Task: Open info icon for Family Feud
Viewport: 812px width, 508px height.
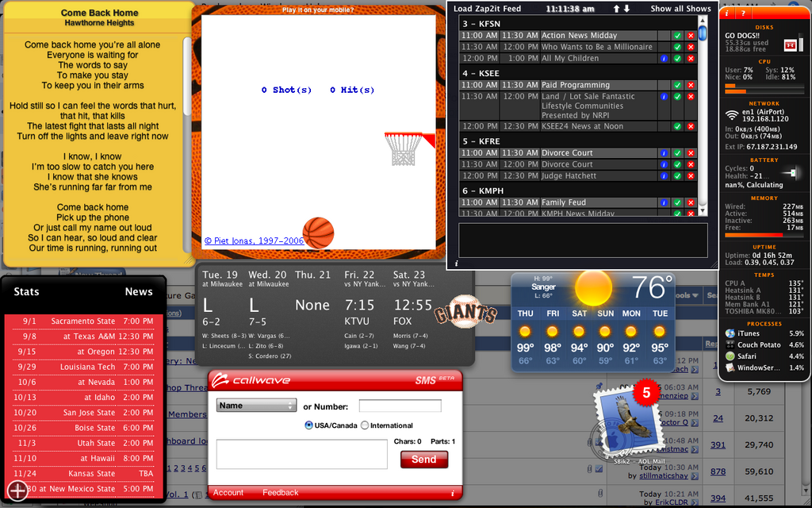Action: [664, 202]
